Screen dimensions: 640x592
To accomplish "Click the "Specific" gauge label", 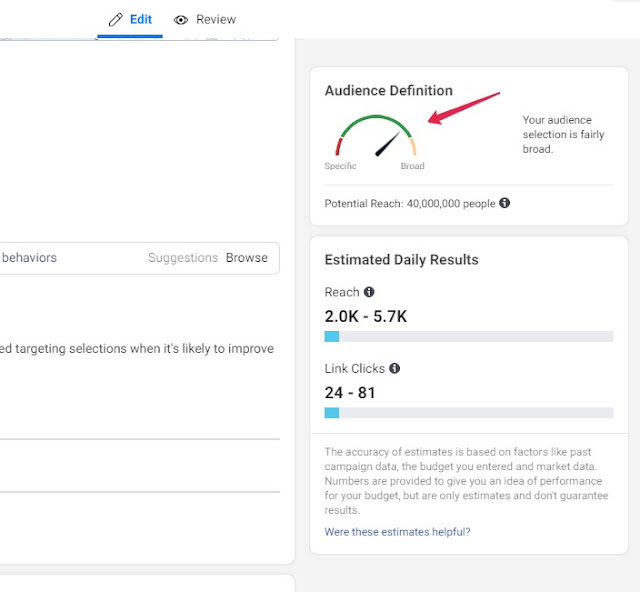I will tap(340, 167).
